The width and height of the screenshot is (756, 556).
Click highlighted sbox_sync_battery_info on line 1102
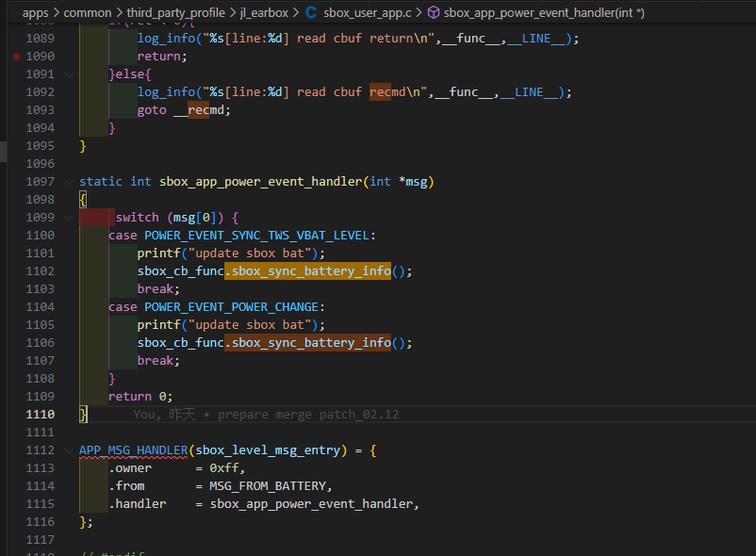[x=311, y=271]
